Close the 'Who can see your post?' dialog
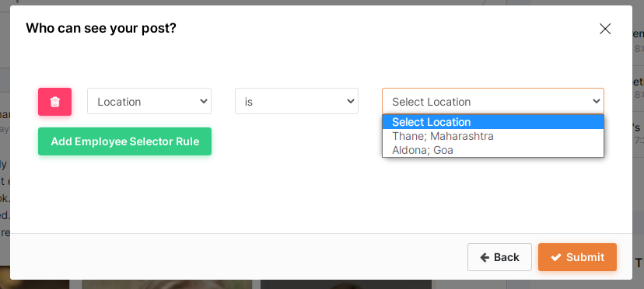Image resolution: width=644 pixels, height=289 pixels. (x=605, y=29)
